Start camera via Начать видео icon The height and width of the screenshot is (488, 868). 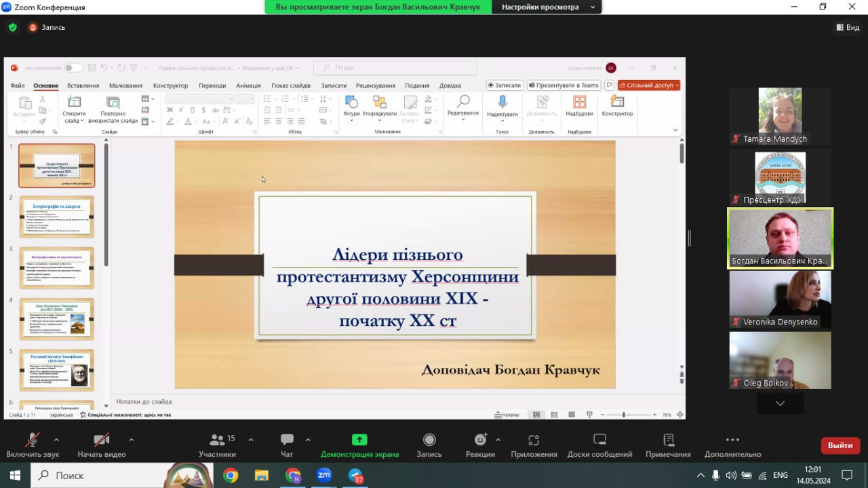point(101,440)
